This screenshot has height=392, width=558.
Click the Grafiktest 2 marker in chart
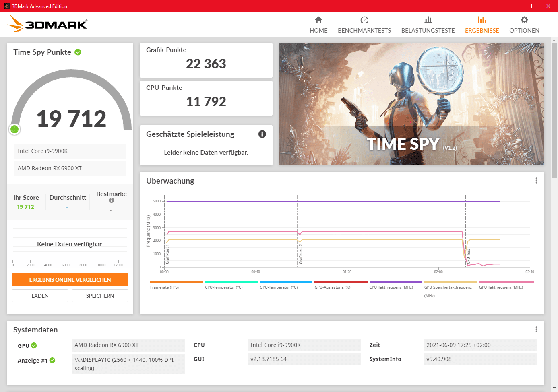click(x=300, y=254)
